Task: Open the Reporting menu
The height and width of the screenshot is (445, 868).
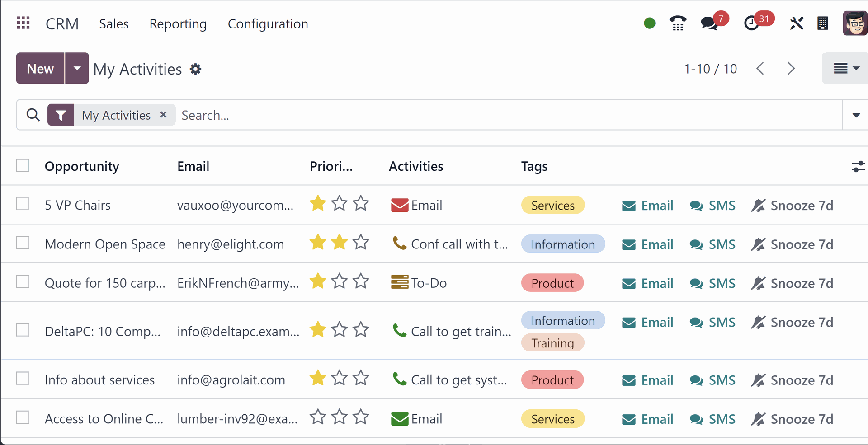Action: tap(178, 24)
